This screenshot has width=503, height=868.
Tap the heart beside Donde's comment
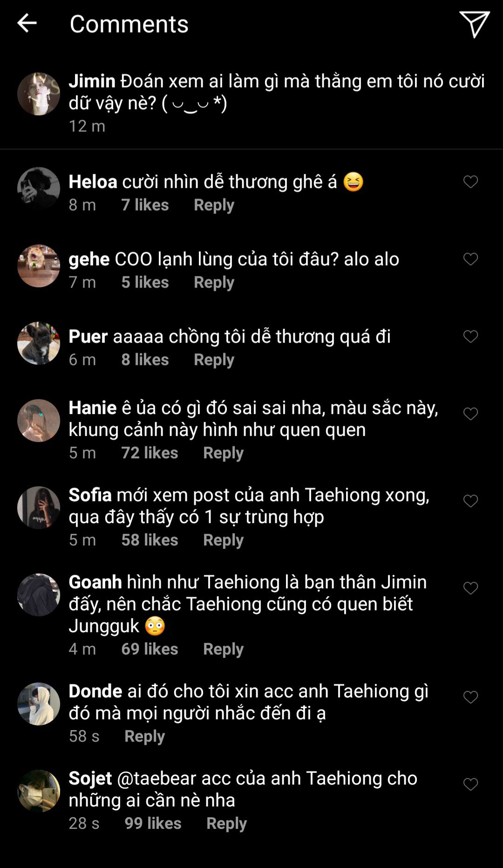click(470, 697)
